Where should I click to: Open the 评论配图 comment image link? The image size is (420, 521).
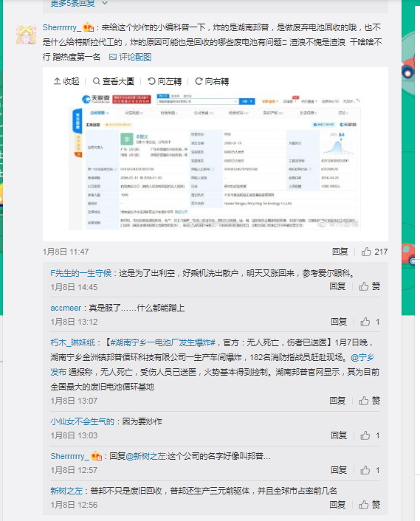pos(130,57)
